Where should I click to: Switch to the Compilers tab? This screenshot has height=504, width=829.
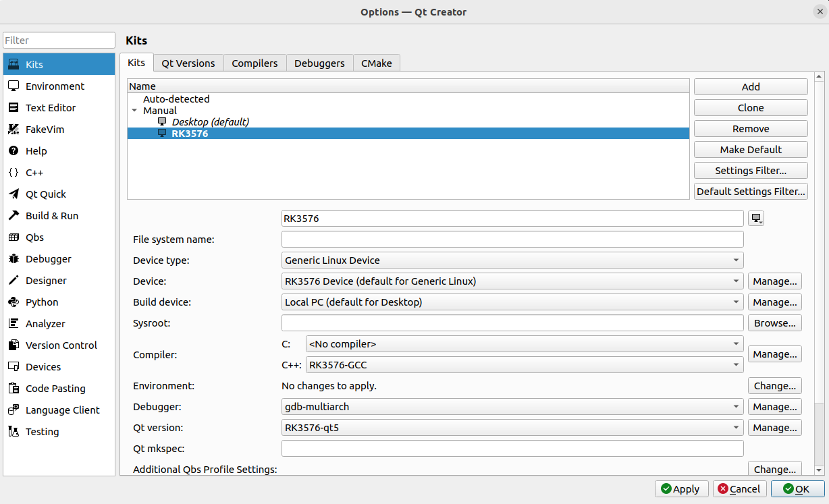pos(255,63)
